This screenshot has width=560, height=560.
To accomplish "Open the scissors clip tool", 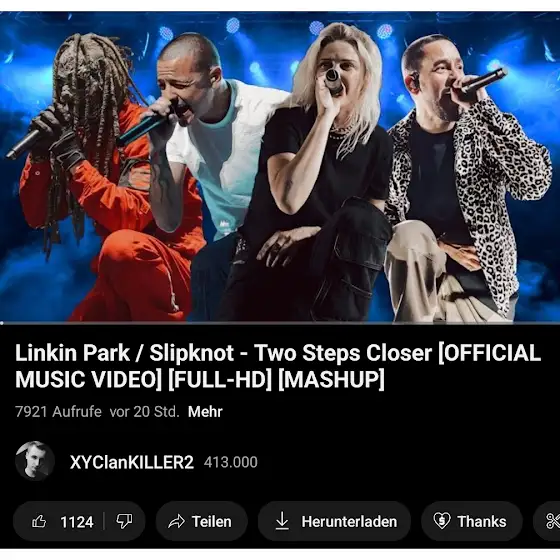I will [x=553, y=521].
